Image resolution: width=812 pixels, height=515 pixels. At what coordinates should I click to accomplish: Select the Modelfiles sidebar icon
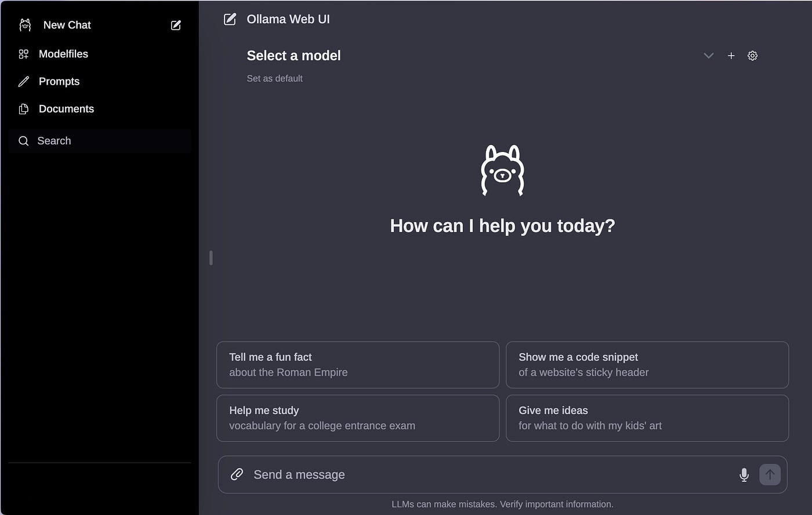point(23,54)
